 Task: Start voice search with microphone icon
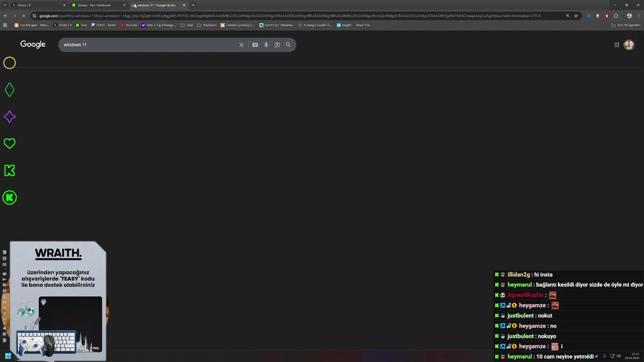pyautogui.click(x=266, y=45)
